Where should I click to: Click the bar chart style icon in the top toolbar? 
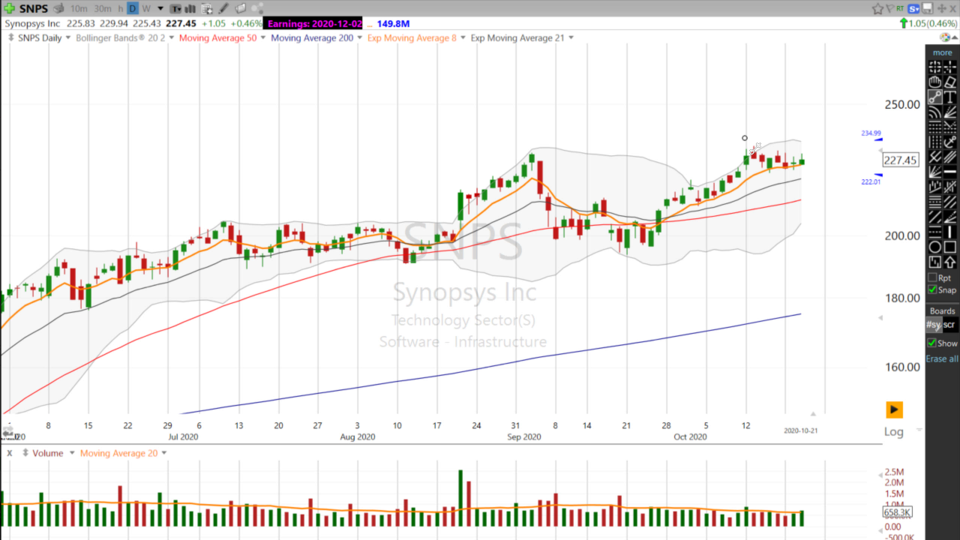(190, 9)
